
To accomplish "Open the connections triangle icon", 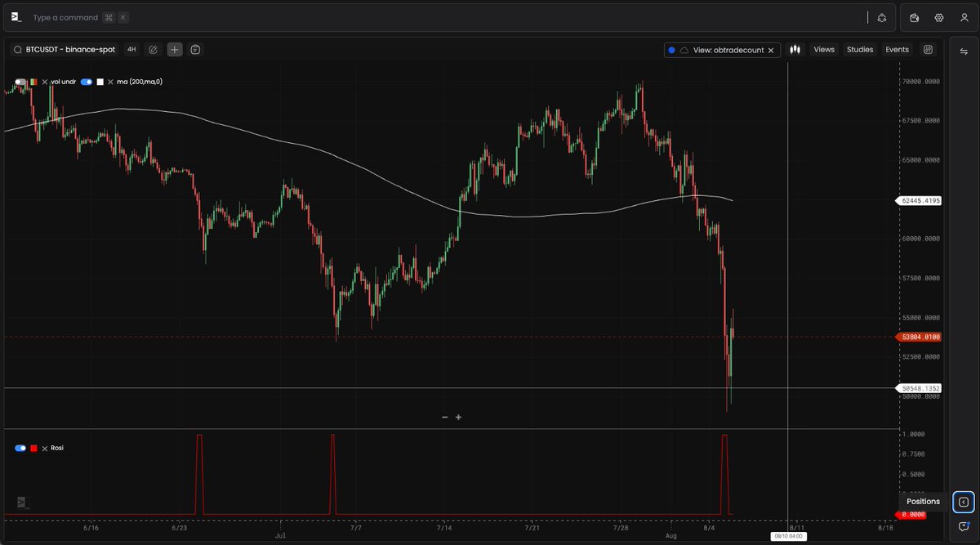I will [x=882, y=17].
